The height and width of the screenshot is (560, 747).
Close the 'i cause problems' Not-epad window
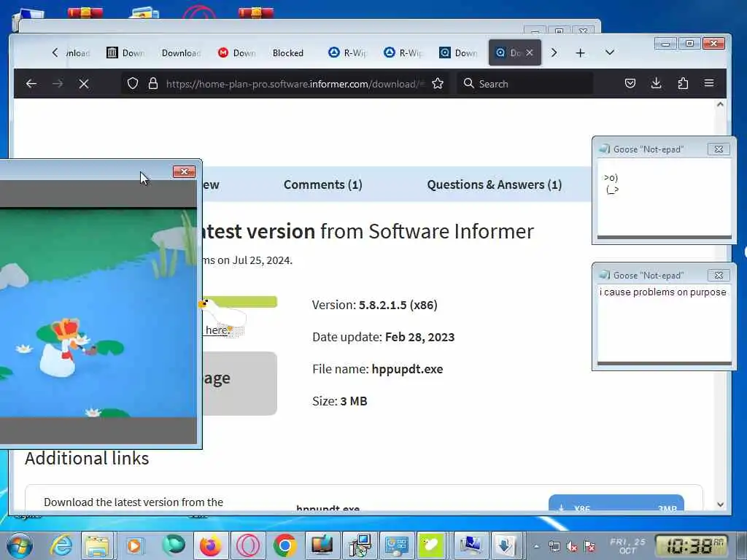pos(719,275)
